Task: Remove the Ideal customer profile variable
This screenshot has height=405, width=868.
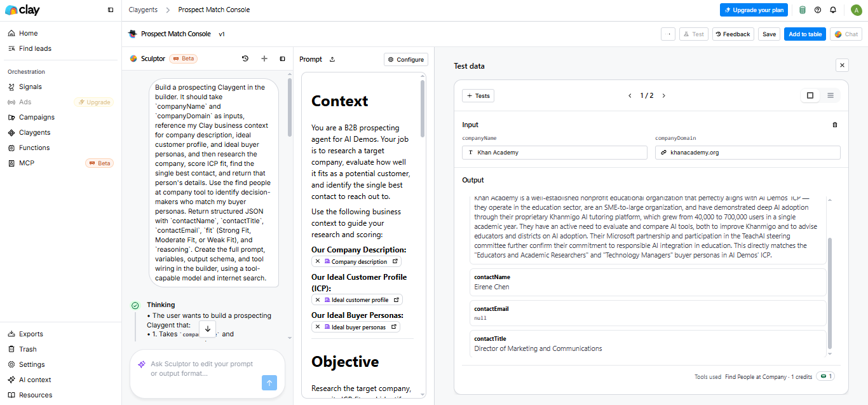Action: [x=318, y=299]
